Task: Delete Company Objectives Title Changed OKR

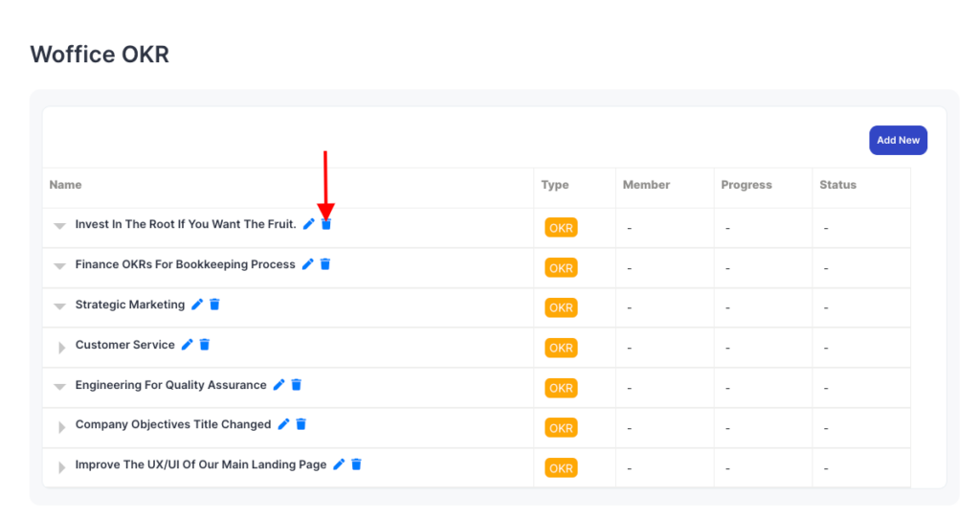Action: (301, 424)
